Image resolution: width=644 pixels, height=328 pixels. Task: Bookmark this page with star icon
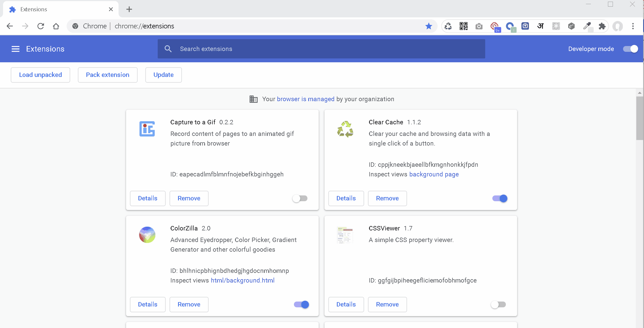point(429,26)
